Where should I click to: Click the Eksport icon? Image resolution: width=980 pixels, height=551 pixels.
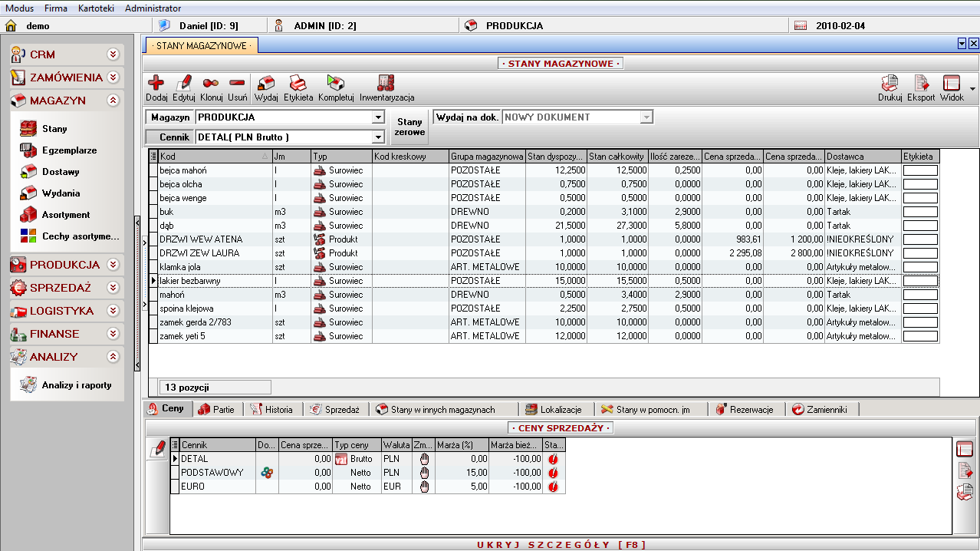pos(921,83)
